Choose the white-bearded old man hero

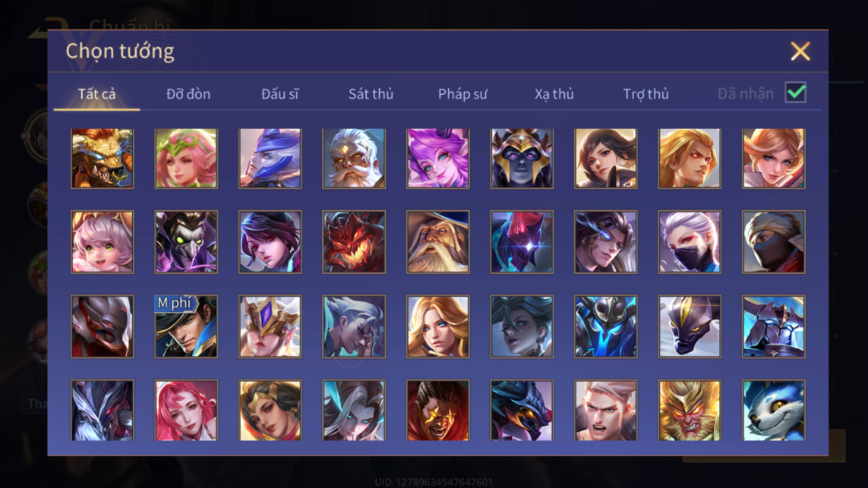click(x=355, y=159)
